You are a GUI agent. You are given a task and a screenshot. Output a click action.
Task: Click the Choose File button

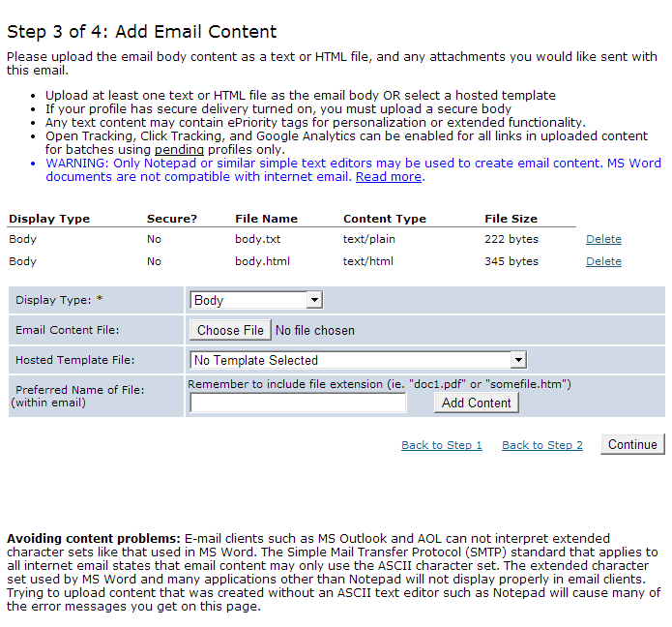230,330
